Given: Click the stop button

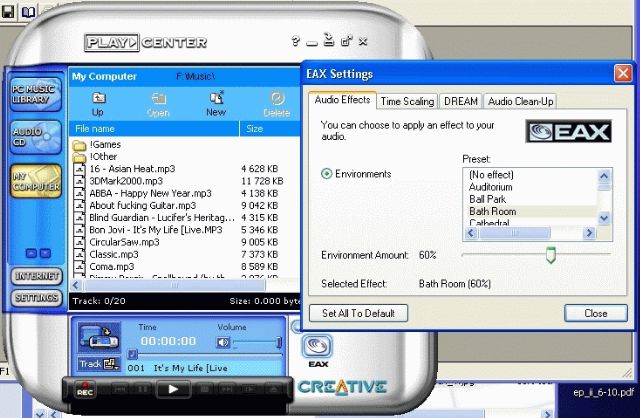Looking at the screenshot, I should (x=205, y=389).
